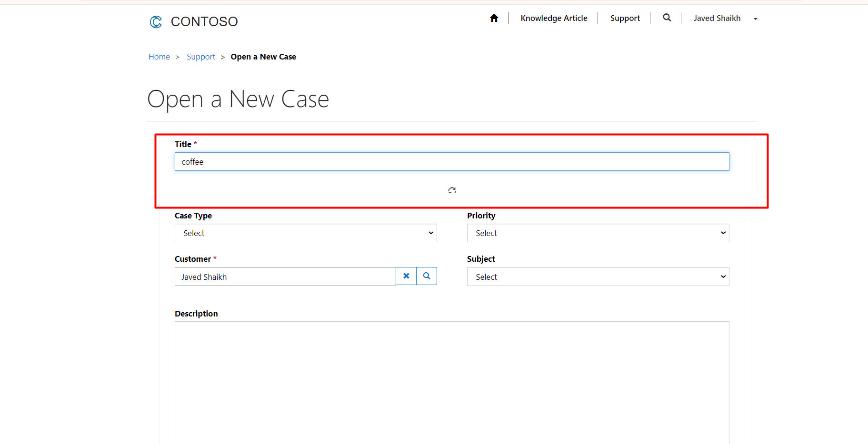Click the Contoso logo icon

[x=156, y=21]
